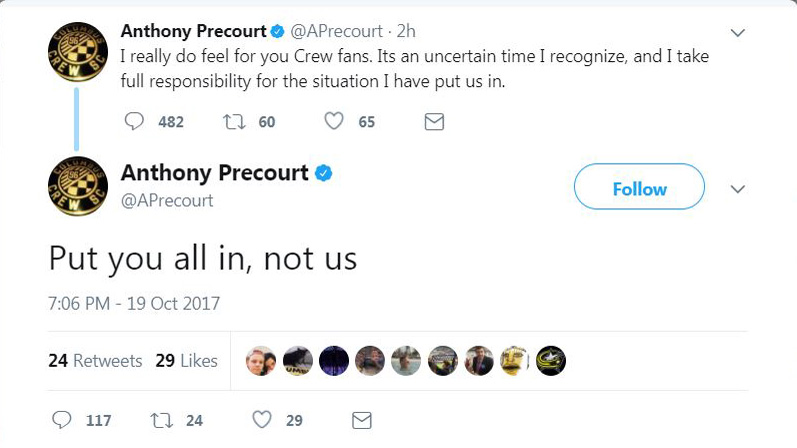Open options chevron beside Follow button

click(738, 189)
